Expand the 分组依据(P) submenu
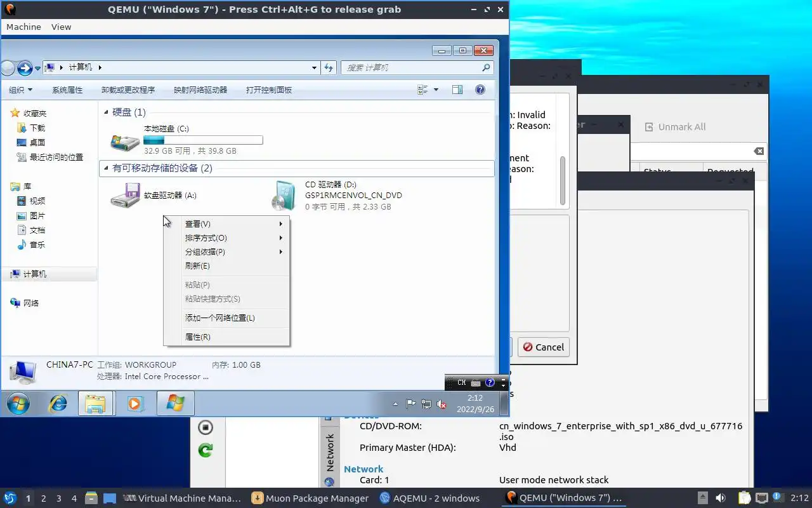 226,252
